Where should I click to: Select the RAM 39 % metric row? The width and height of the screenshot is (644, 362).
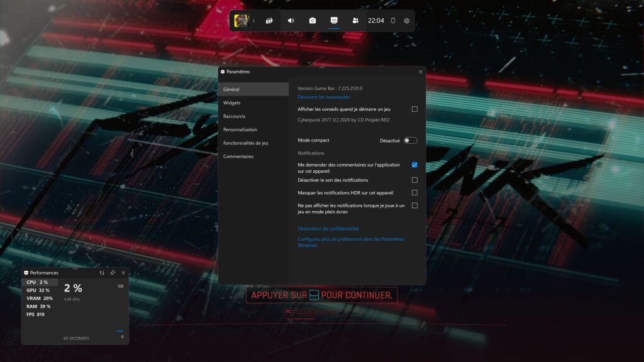click(x=40, y=307)
